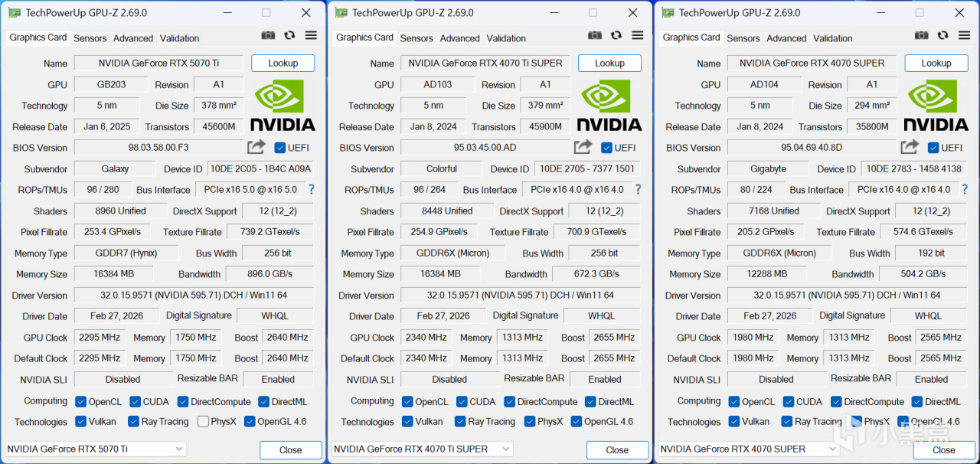Click Lookup button in the RTX 4070 Ti SUPER window

click(609, 63)
